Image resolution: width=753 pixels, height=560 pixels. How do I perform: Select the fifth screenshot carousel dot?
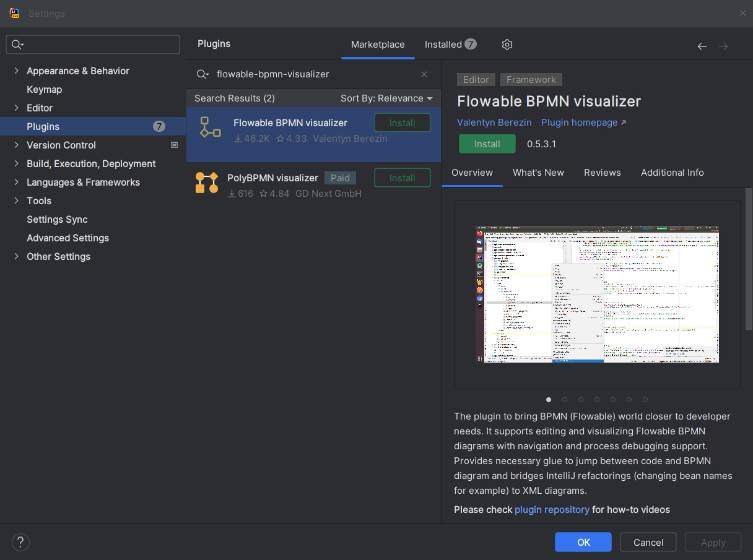613,400
